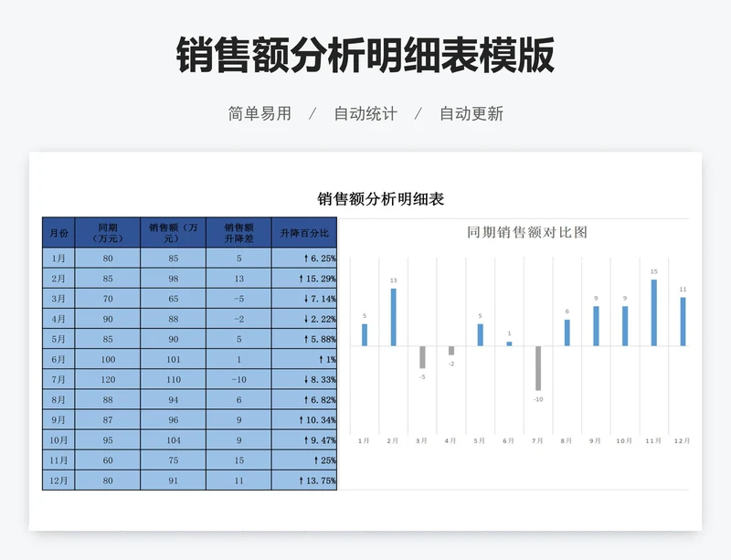Click the 简单易用 subtitle text

pyautogui.click(x=260, y=114)
